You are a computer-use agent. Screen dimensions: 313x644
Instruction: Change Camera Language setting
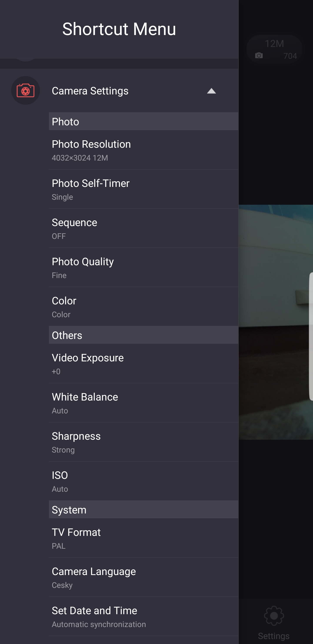click(143, 577)
